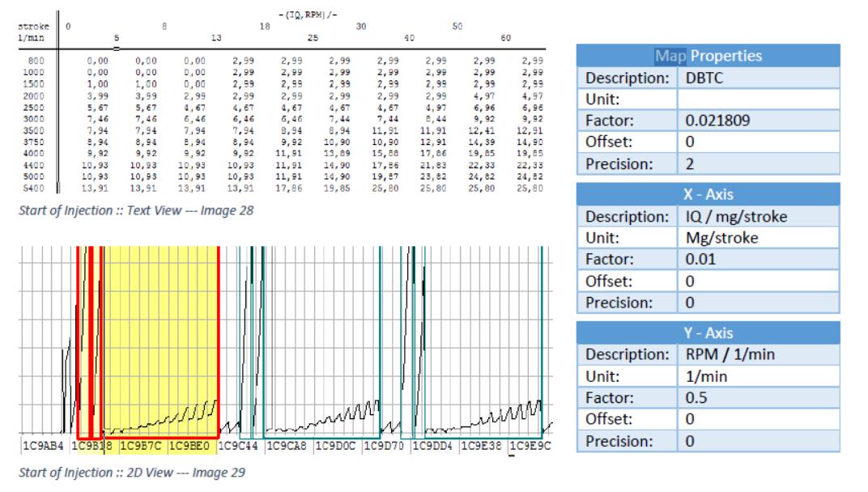Click hex address label 1C9AB4
Image resolution: width=868 pixels, height=492 pixels.
[43, 446]
